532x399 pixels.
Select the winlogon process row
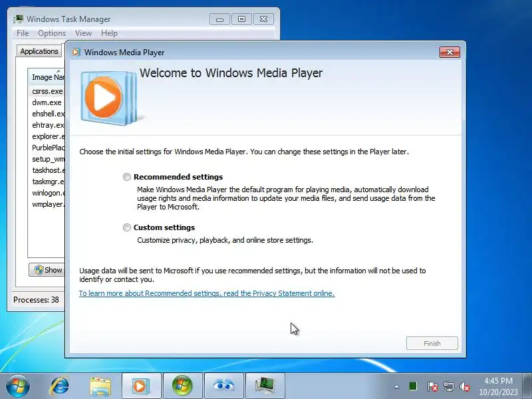(47, 193)
